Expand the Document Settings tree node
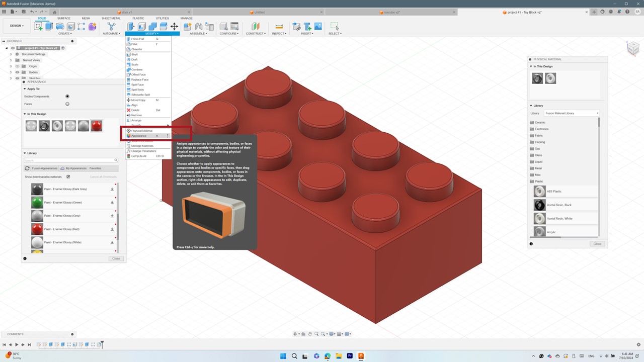This screenshot has width=644, height=362. 11,54
